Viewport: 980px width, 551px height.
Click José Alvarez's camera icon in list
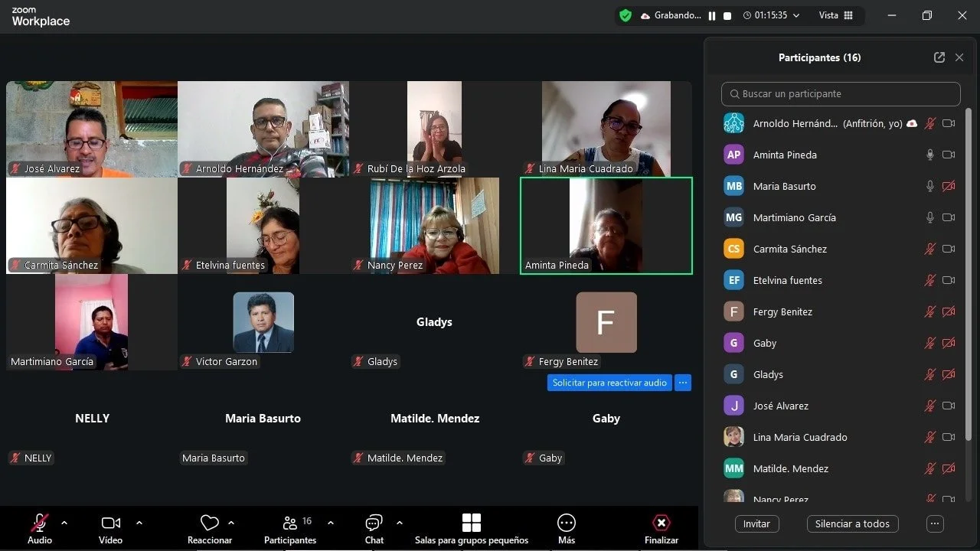[x=949, y=406]
